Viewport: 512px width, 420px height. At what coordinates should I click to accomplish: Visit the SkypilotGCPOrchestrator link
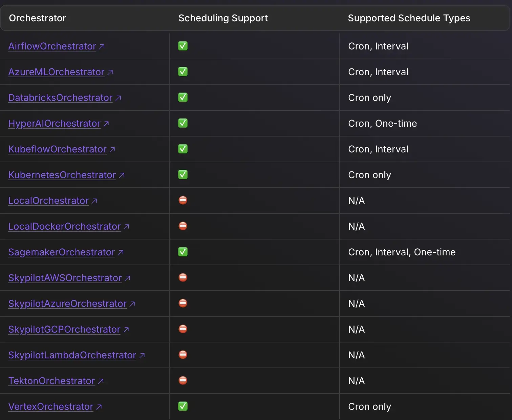pyautogui.click(x=64, y=330)
